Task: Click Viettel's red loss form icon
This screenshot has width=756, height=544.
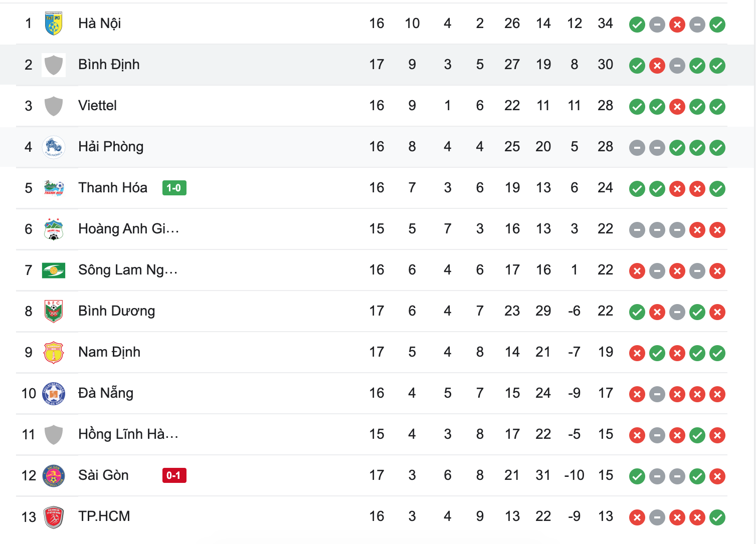Action: pos(677,106)
